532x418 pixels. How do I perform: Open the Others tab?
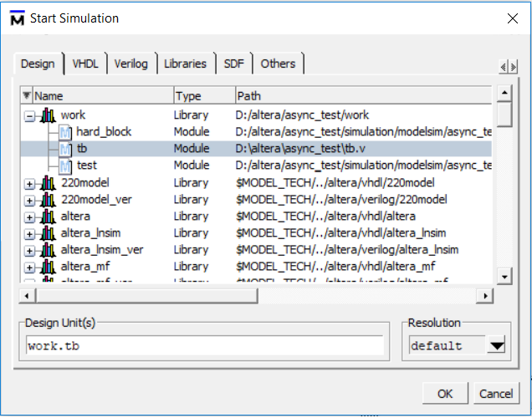tap(278, 64)
